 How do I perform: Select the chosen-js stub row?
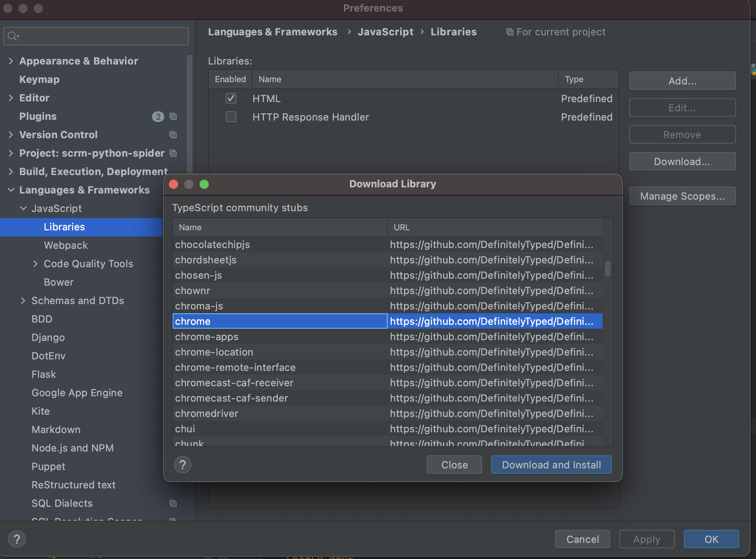pyautogui.click(x=388, y=275)
